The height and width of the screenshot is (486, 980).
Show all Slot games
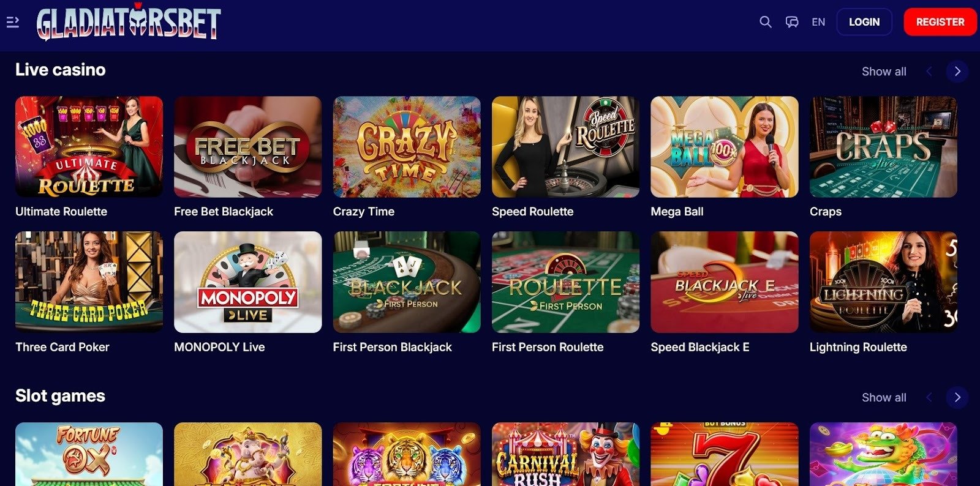tap(884, 398)
